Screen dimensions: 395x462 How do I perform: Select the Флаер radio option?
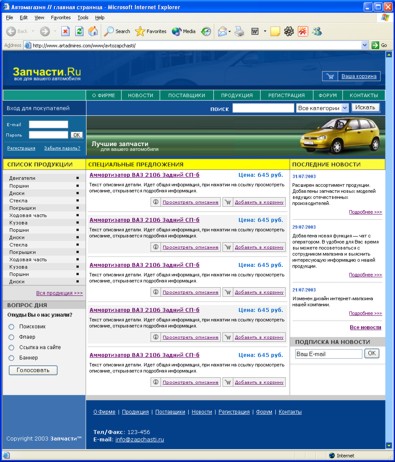coord(11,337)
